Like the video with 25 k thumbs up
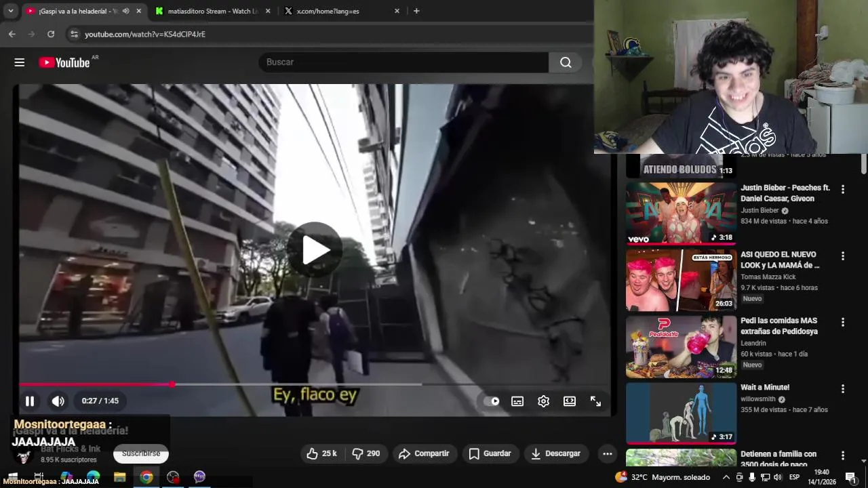Screen dimensions: 868x488 [x=321, y=453]
